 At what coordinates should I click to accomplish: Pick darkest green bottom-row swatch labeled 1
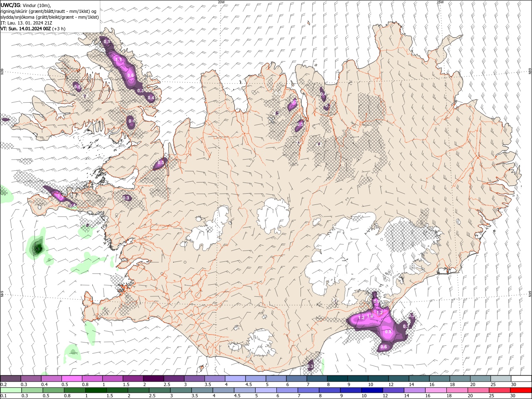point(96,390)
